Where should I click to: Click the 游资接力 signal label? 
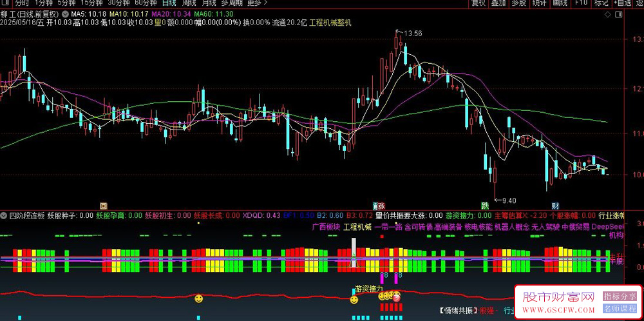pos(369,289)
